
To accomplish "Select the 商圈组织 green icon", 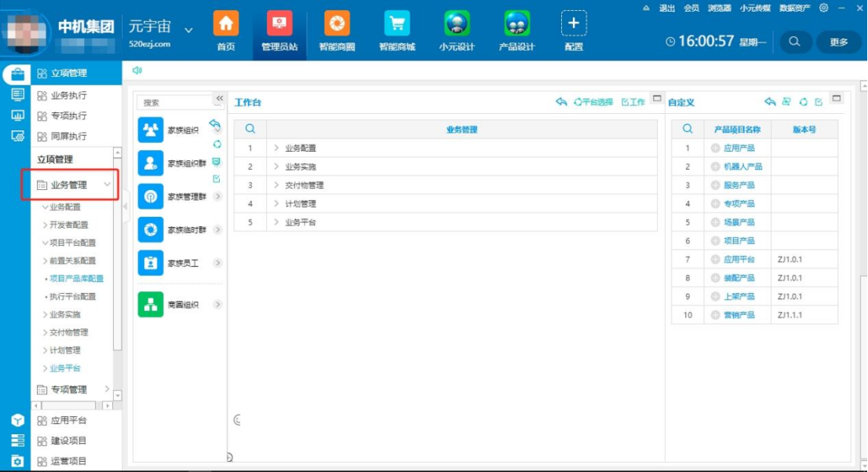I will click(x=151, y=305).
